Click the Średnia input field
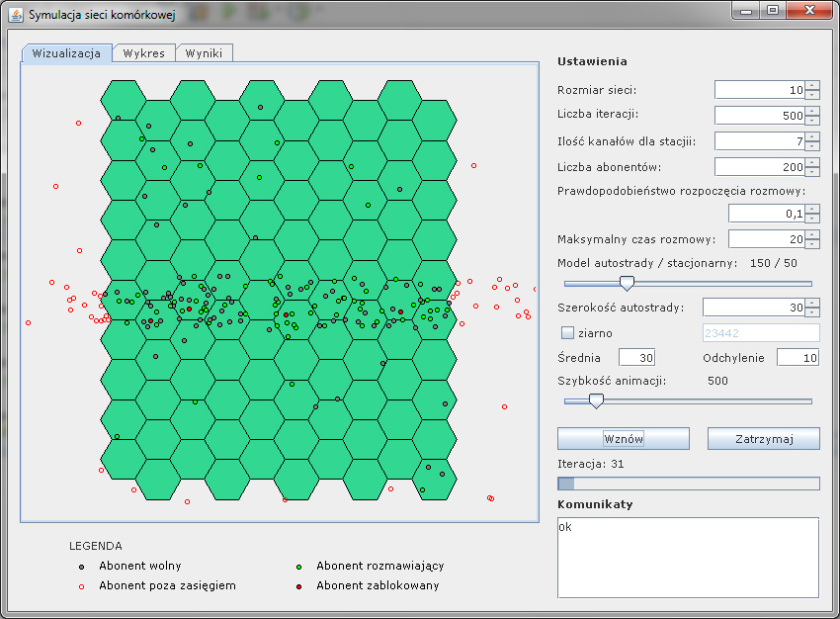840x619 pixels. (x=636, y=358)
